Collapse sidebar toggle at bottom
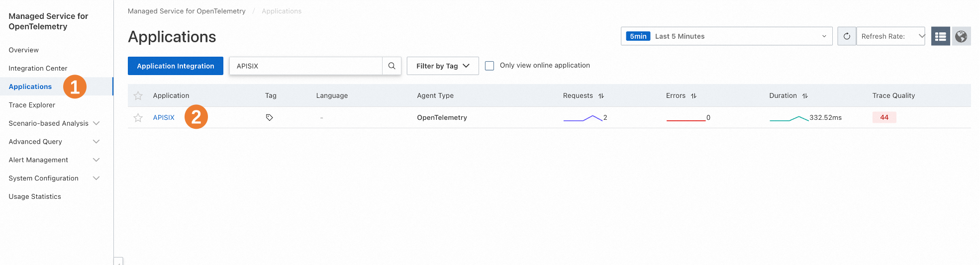This screenshot has height=265, width=980. [118, 261]
